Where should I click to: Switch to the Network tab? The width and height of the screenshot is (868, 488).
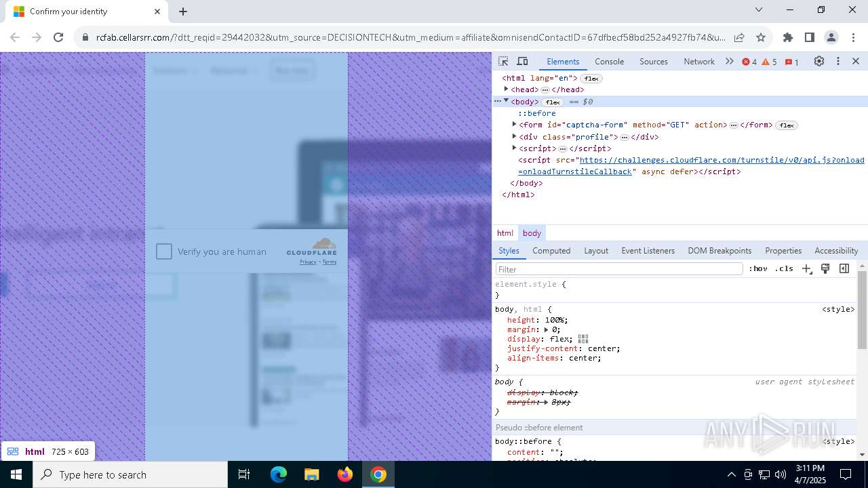699,61
